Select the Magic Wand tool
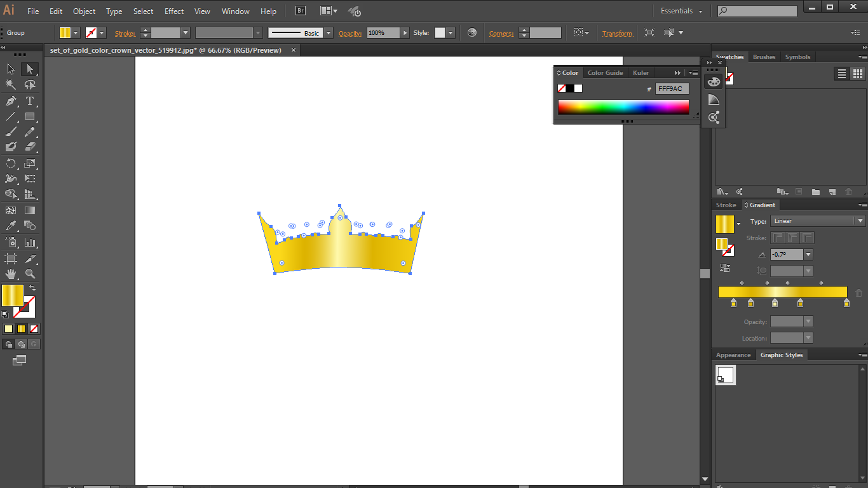The height and width of the screenshot is (488, 868). [x=10, y=85]
